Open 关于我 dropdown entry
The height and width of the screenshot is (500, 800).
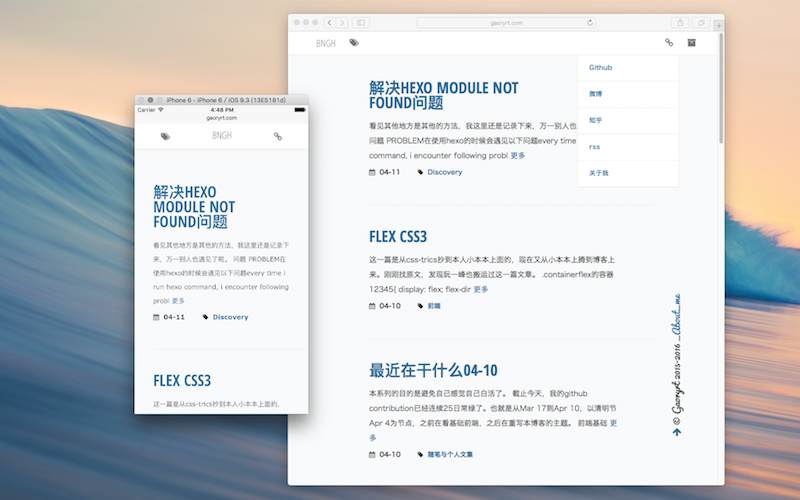598,173
